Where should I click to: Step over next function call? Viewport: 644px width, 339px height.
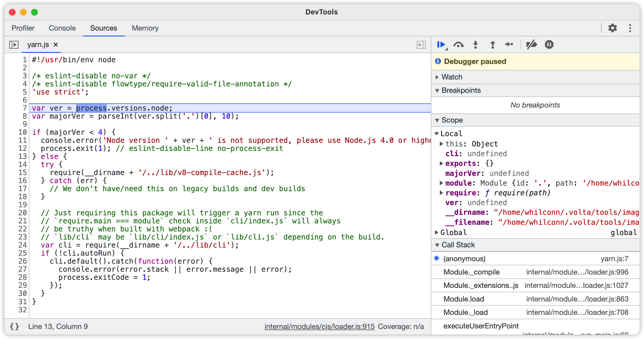click(x=459, y=44)
